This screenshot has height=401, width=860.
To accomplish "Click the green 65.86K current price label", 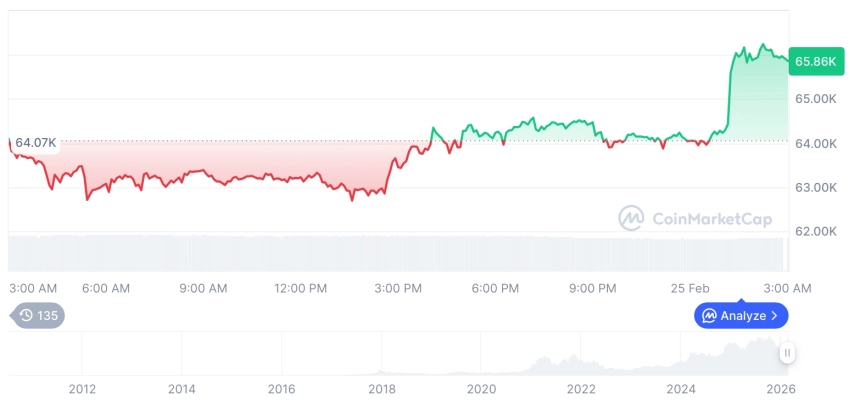I will (x=815, y=62).
